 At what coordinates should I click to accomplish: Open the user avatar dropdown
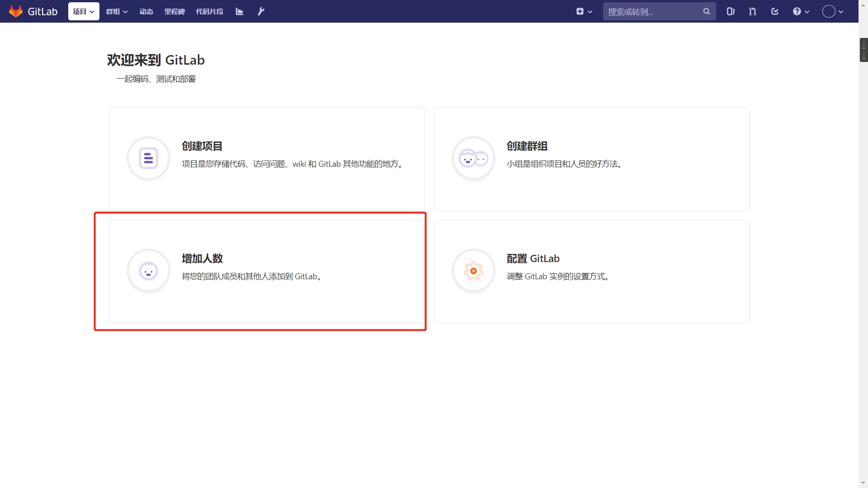pos(832,12)
